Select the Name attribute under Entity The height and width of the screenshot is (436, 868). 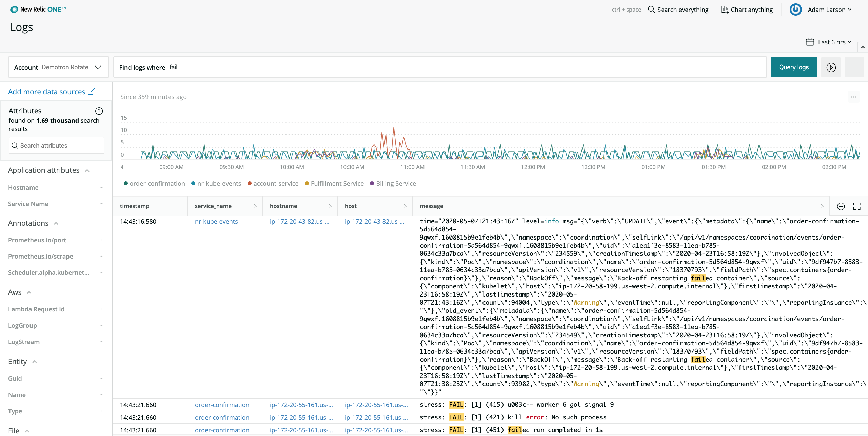pyautogui.click(x=17, y=395)
